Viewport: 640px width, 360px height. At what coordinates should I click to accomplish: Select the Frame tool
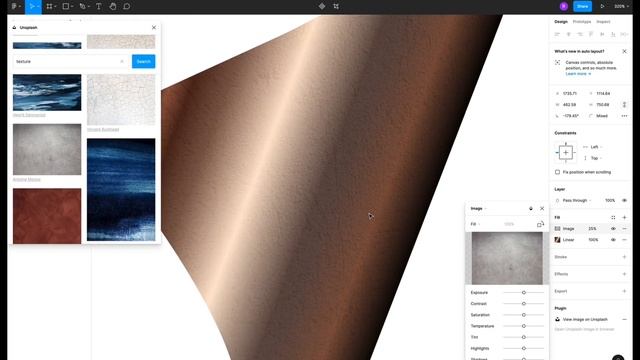point(49,7)
